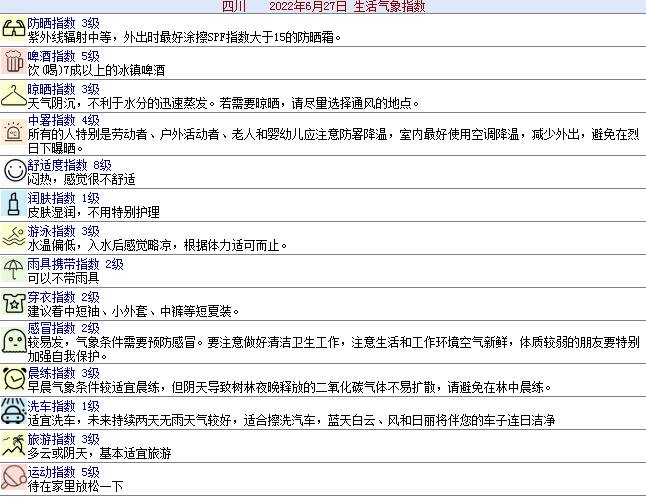Click the car wash index icon
The image size is (646, 500).
click(x=13, y=413)
